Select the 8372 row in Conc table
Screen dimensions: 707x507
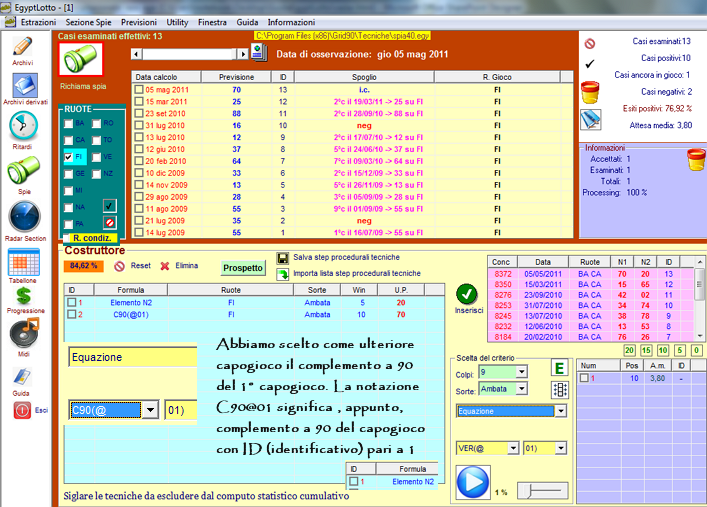click(x=591, y=274)
